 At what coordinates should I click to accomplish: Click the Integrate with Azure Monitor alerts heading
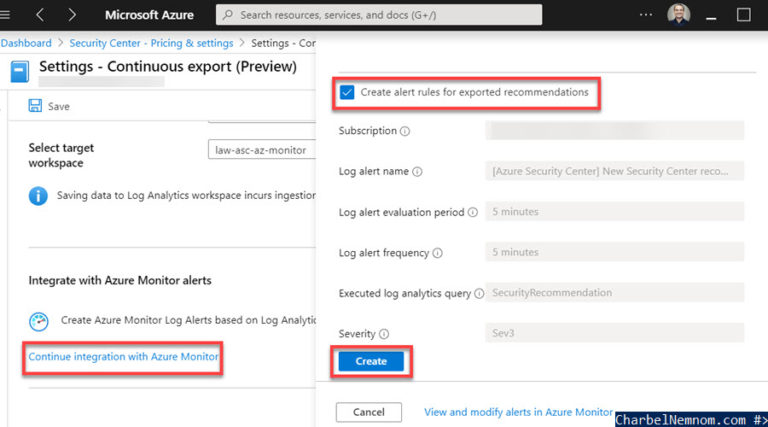tap(120, 281)
